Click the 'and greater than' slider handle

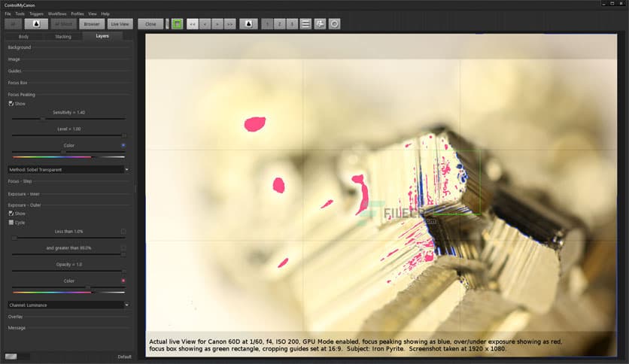click(123, 254)
